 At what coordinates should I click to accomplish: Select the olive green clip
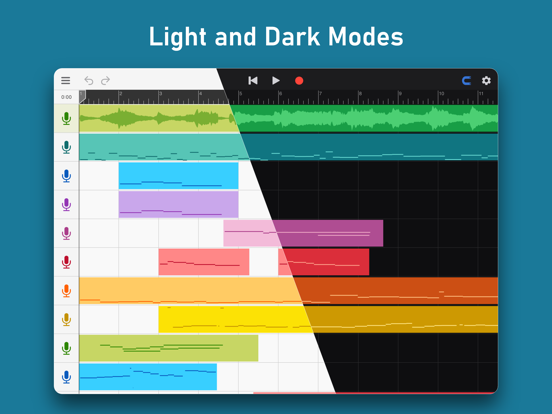pyautogui.click(x=169, y=348)
